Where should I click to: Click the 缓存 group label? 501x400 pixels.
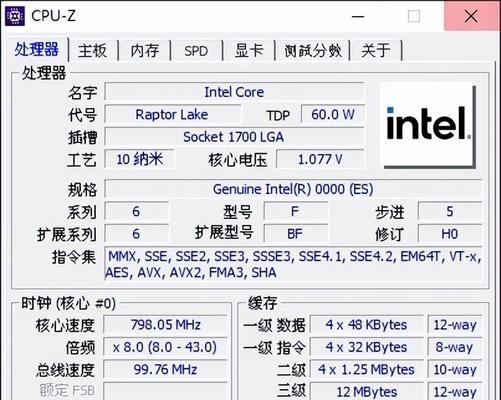262,303
